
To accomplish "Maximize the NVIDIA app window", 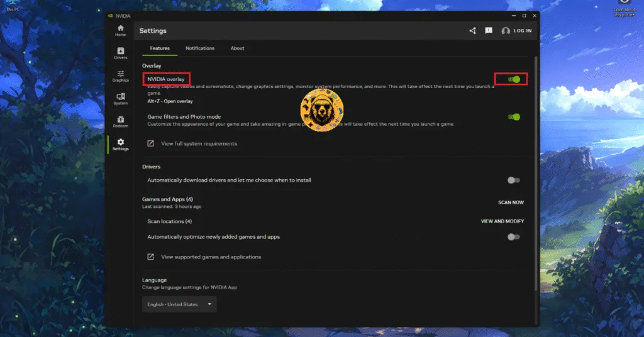I will click(524, 16).
